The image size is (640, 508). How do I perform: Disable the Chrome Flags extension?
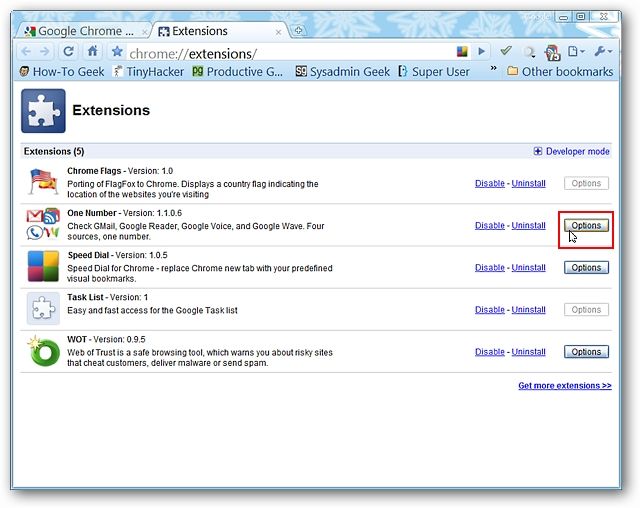[x=489, y=183]
